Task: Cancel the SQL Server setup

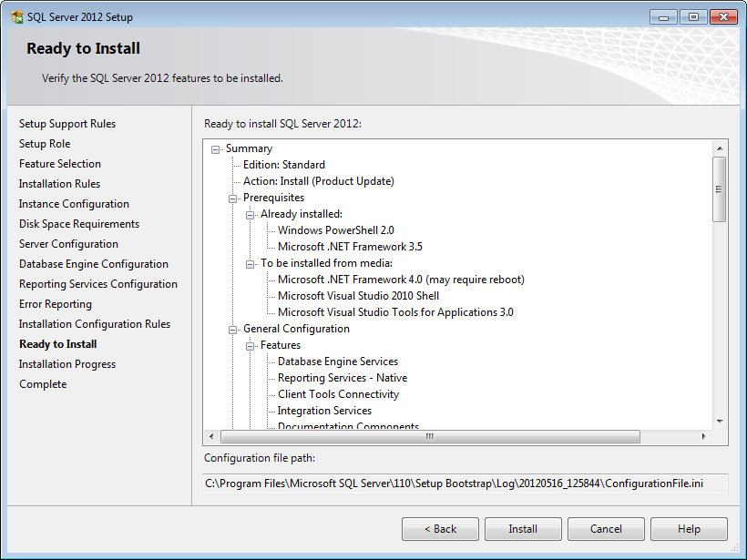Action: 606,529
